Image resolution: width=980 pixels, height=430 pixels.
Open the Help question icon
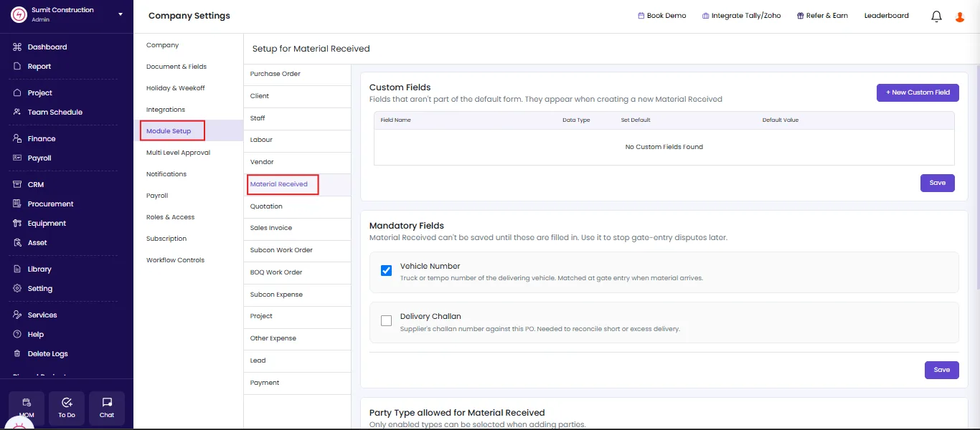17,335
